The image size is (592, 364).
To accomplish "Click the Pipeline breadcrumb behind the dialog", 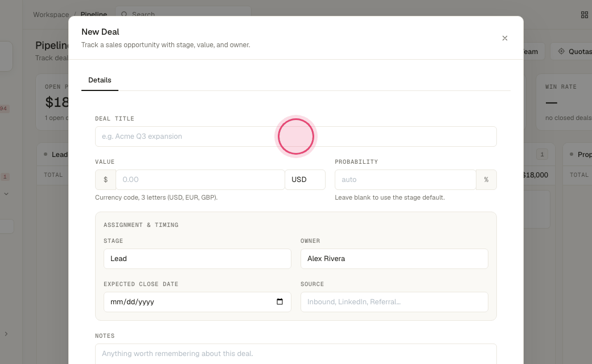I will [93, 14].
